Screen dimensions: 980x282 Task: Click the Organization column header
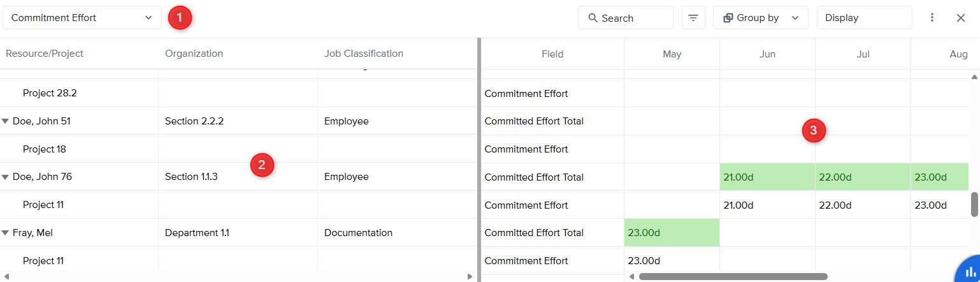pyautogui.click(x=194, y=54)
